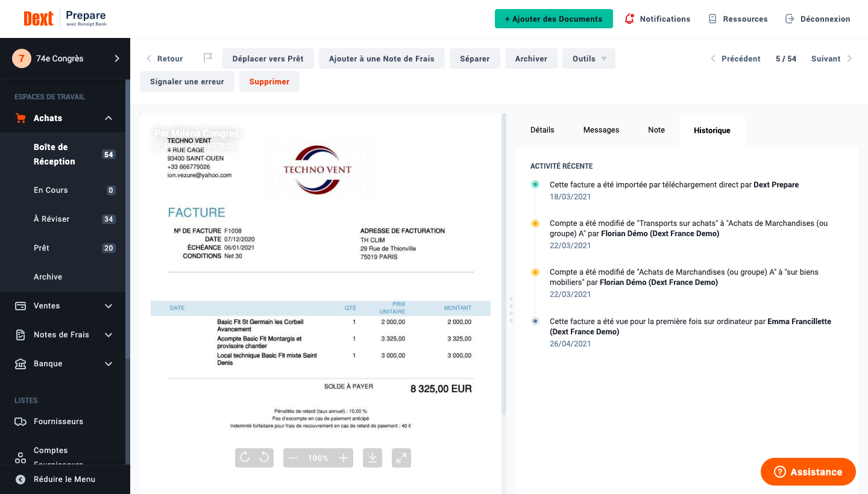The height and width of the screenshot is (494, 868).
Task: Click Signaler une erreur button
Action: tap(187, 81)
